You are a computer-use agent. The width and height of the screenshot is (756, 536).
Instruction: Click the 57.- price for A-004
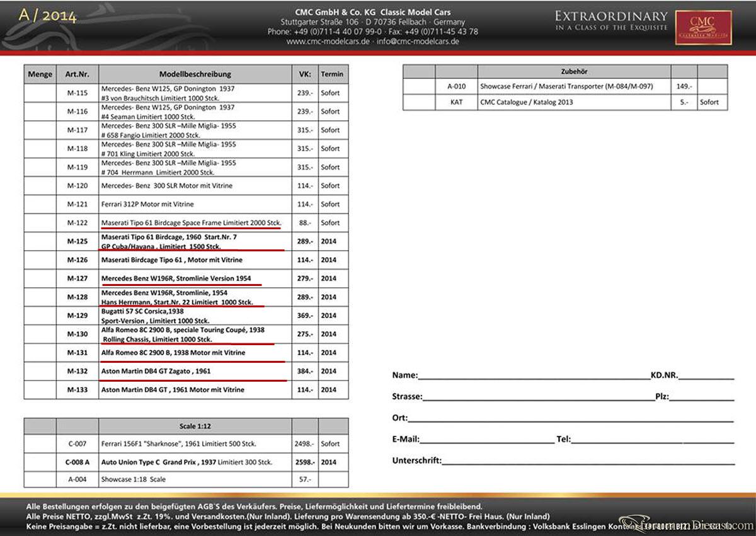coord(306,479)
